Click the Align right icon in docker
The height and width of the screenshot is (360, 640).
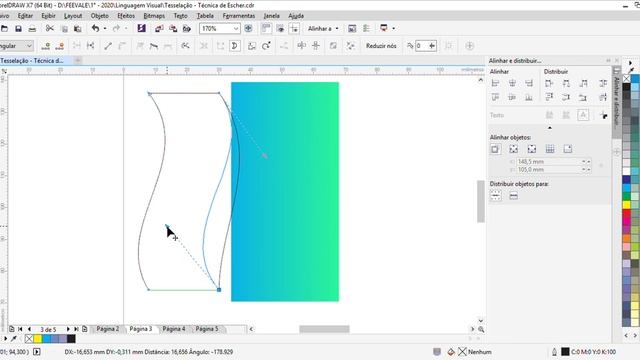pos(529,83)
